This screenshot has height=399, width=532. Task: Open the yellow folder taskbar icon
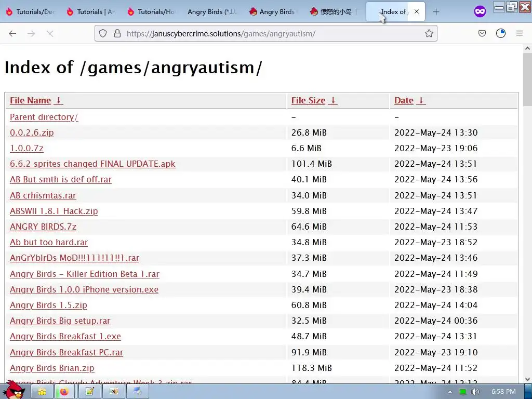click(42, 392)
